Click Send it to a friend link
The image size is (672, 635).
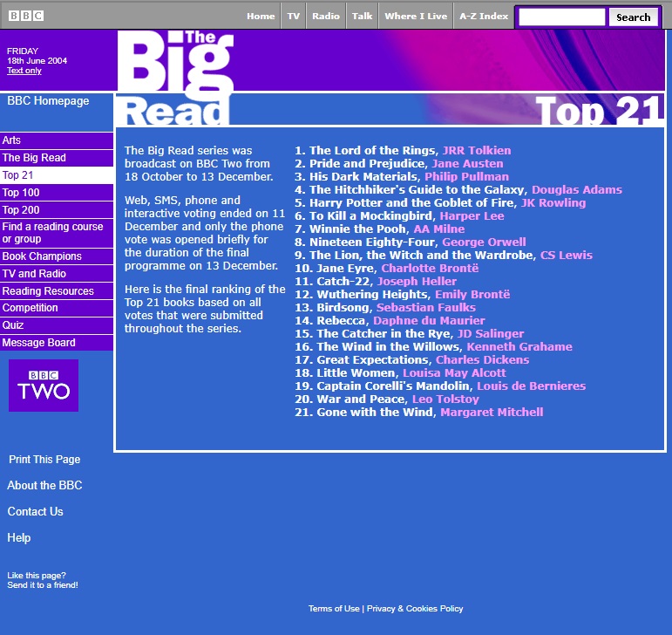coord(43,585)
